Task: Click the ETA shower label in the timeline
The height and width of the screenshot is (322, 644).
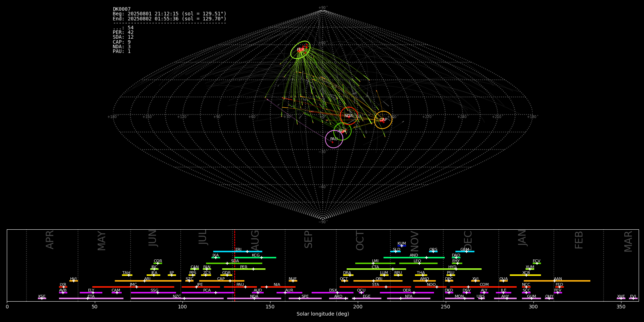Action: pos(91,297)
